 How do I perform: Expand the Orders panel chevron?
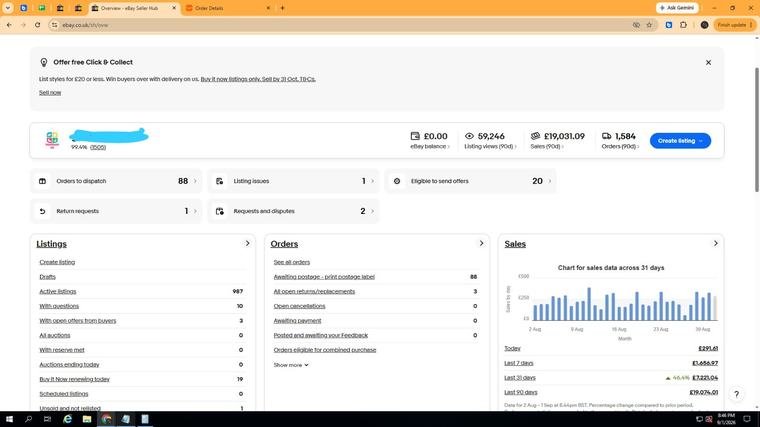(481, 243)
